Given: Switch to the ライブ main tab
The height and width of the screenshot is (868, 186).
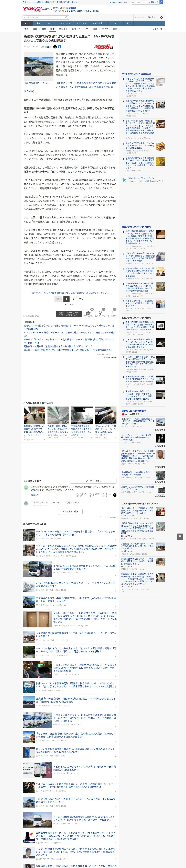Looking at the screenshot, I should coord(49,24).
